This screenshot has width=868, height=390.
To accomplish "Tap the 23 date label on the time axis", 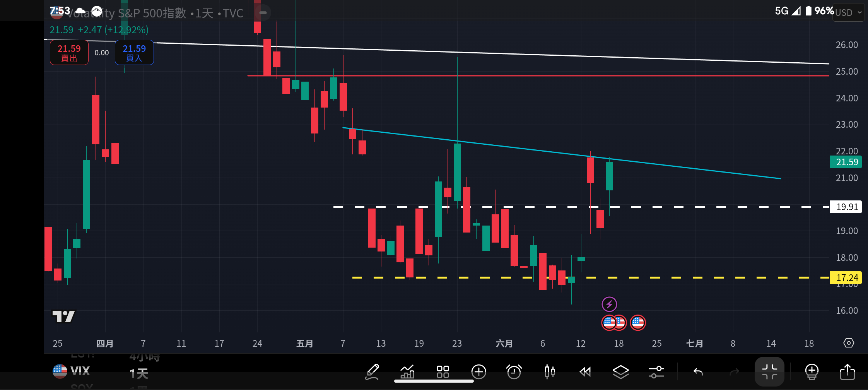I will pyautogui.click(x=457, y=343).
